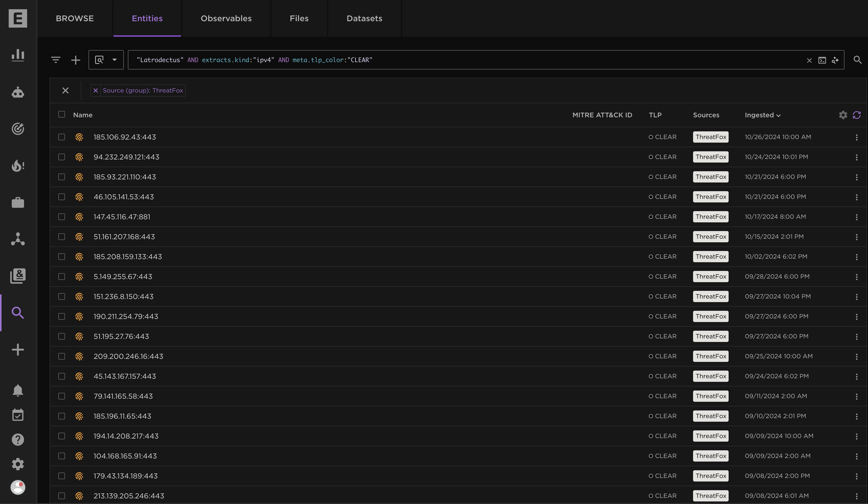Tick the checkbox for 147.45.116.47:881

click(x=62, y=217)
